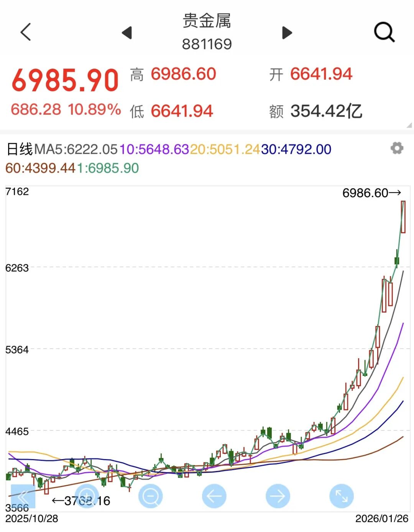The width and height of the screenshot is (414, 532).
Task: Toggle the MA20 line visibility
Action: point(222,149)
